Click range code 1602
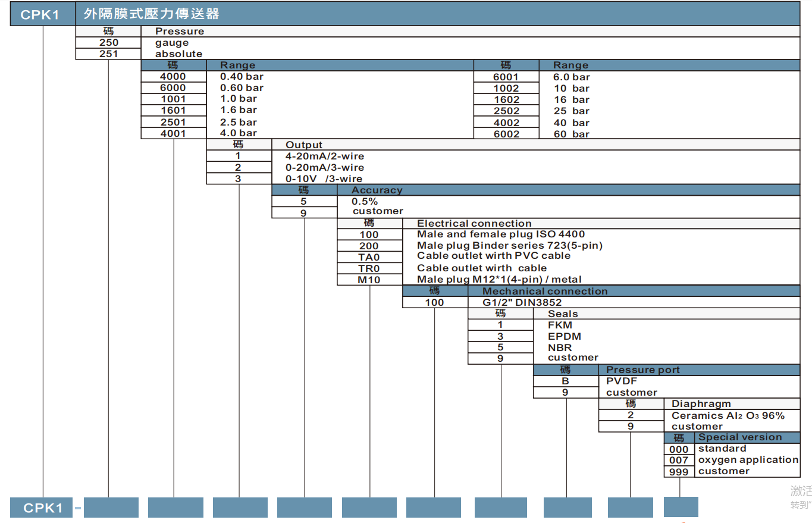This screenshot has height=523, width=812. point(506,99)
